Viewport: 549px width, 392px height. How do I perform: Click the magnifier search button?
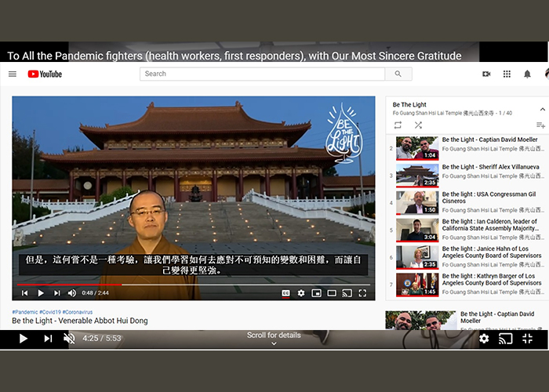click(x=398, y=74)
